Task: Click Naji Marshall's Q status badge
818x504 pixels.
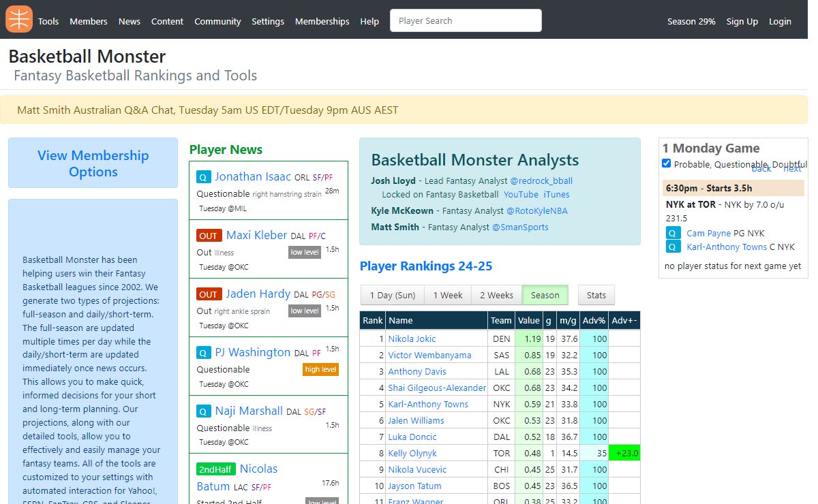Action: point(203,411)
